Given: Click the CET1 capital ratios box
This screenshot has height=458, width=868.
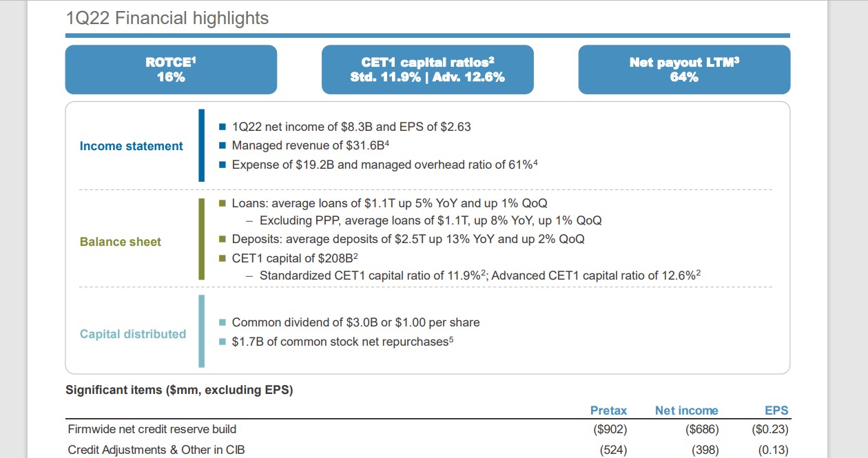Looking at the screenshot, I should click(427, 70).
